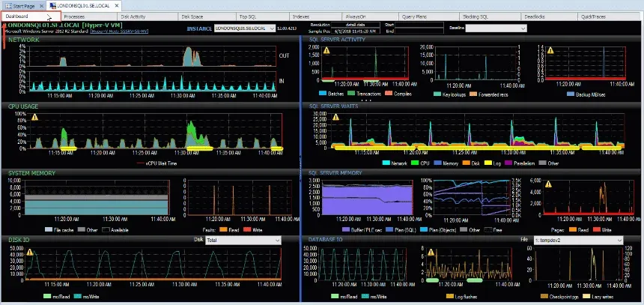Viewport: 644px width, 305px height.
Task: Click the Log legend swatch under SQL Server Waits
Action: (488, 163)
